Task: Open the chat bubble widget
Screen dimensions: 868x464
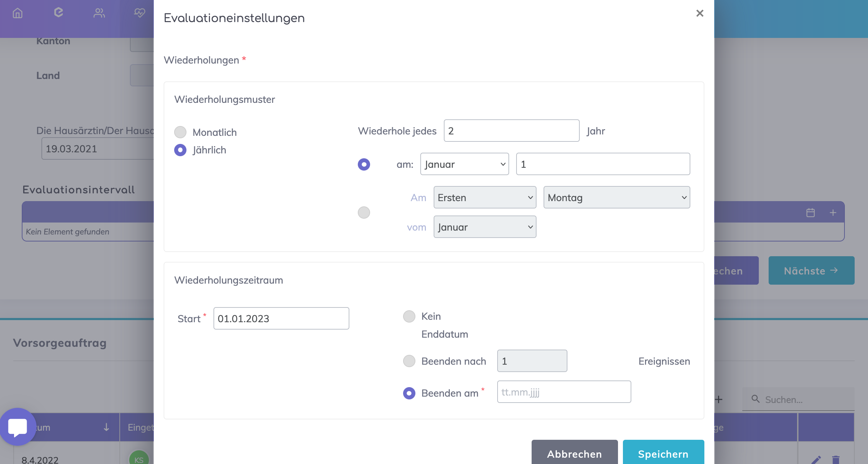Action: pos(18,427)
